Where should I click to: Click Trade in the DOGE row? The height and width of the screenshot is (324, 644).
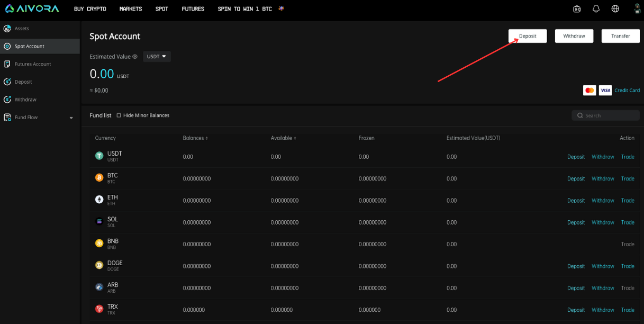click(628, 266)
